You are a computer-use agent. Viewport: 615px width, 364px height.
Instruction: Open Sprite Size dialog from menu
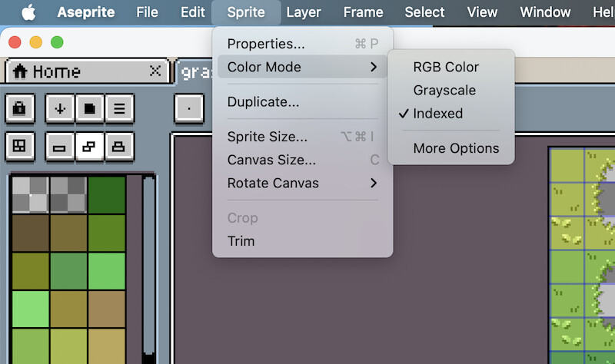268,137
